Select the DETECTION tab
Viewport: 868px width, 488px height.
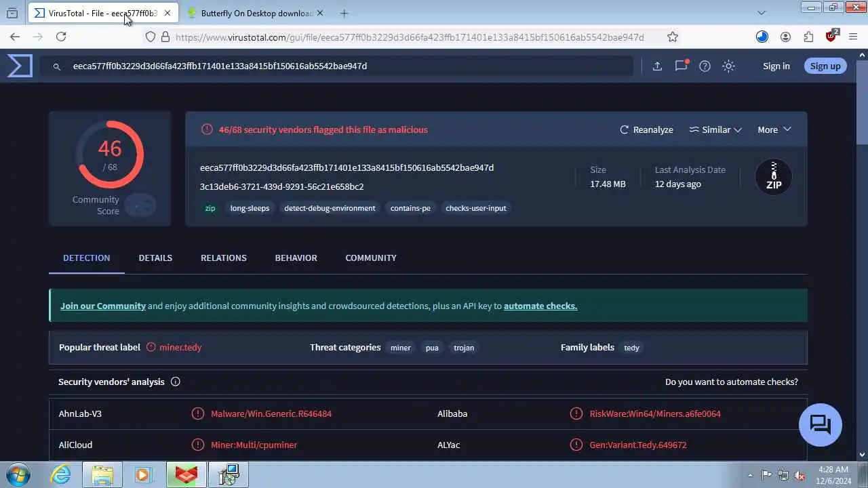pyautogui.click(x=87, y=258)
